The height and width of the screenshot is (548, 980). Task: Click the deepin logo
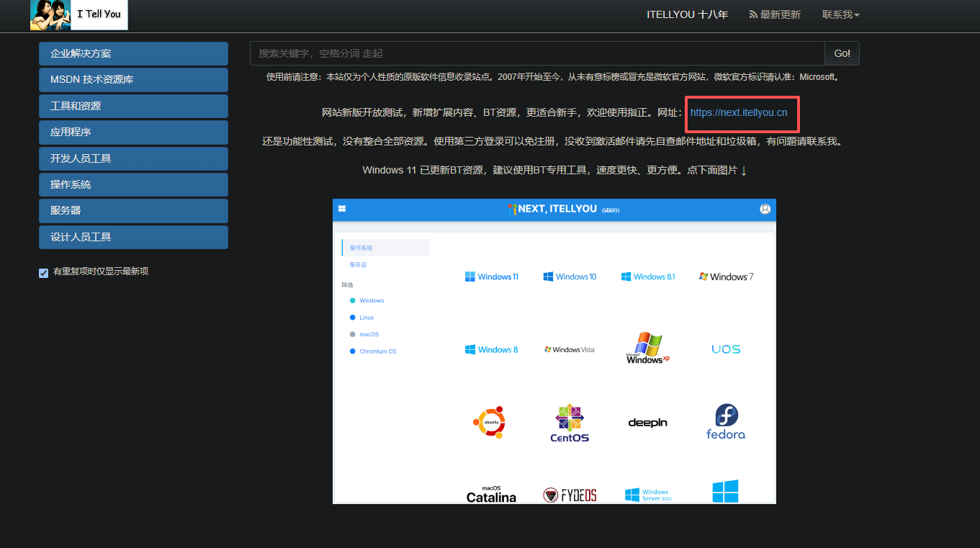(647, 423)
